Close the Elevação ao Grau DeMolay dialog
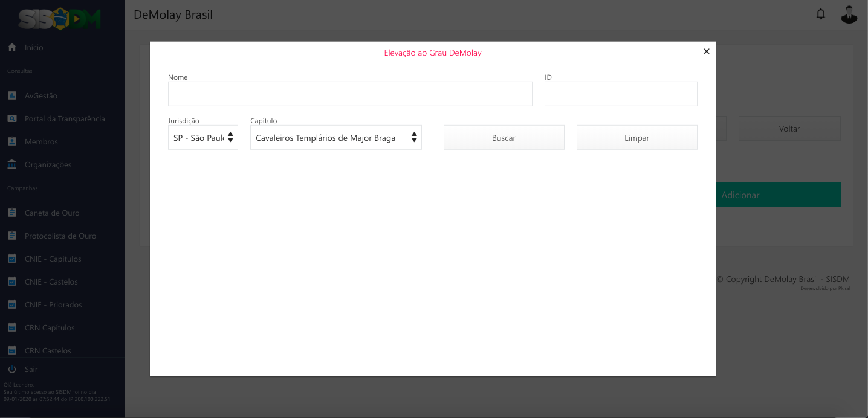868x418 pixels. [x=706, y=51]
